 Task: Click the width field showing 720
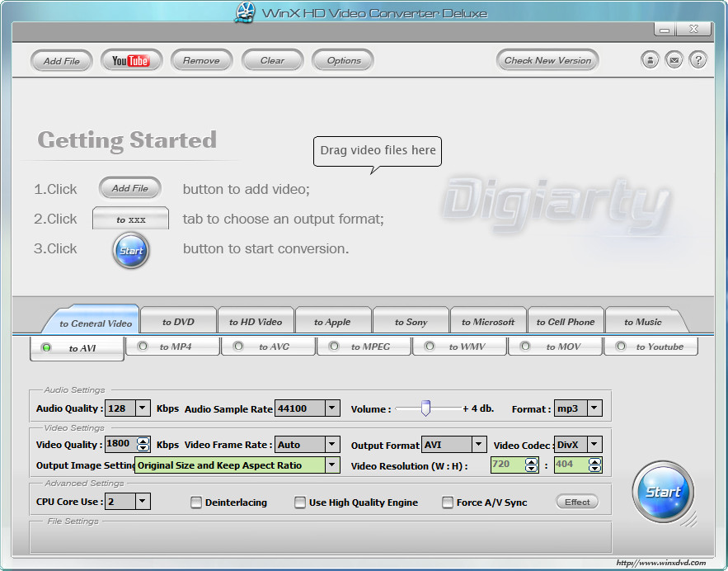pyautogui.click(x=508, y=465)
